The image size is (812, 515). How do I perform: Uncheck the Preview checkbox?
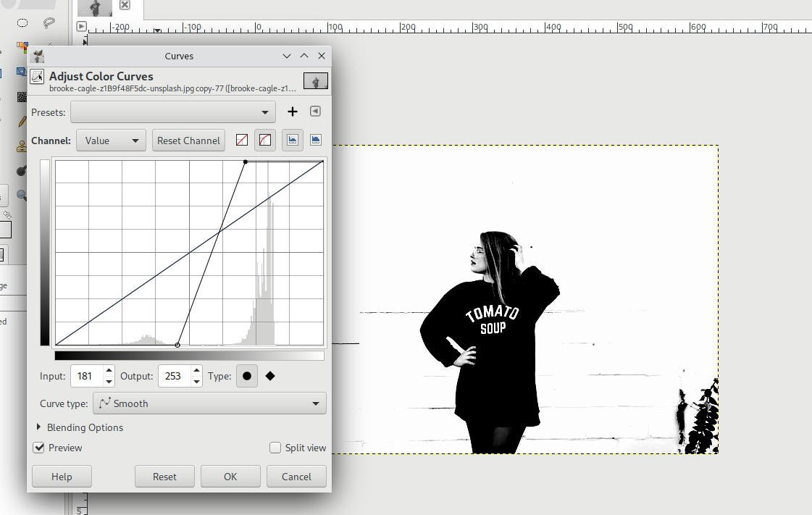39,448
